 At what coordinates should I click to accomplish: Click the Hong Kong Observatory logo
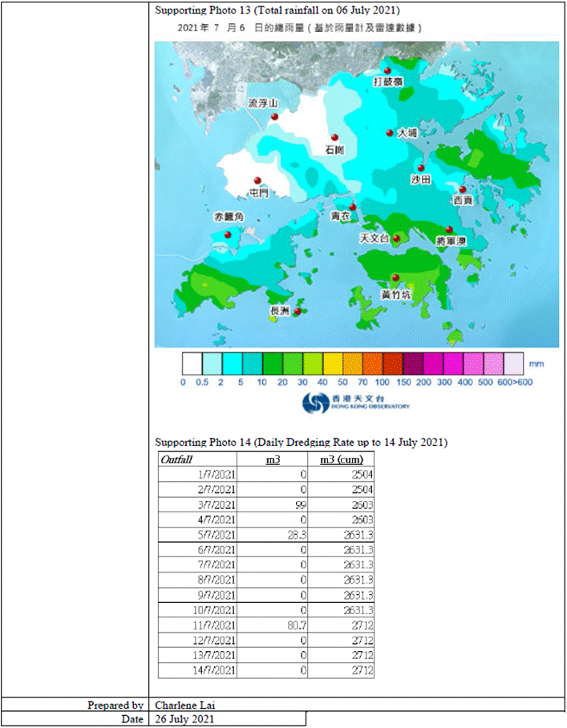click(x=355, y=402)
